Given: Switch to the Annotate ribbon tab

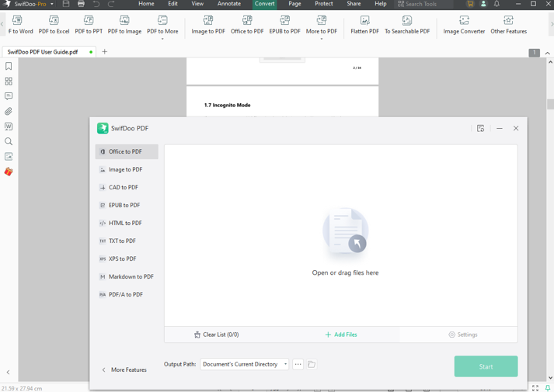Looking at the screenshot, I should [229, 4].
